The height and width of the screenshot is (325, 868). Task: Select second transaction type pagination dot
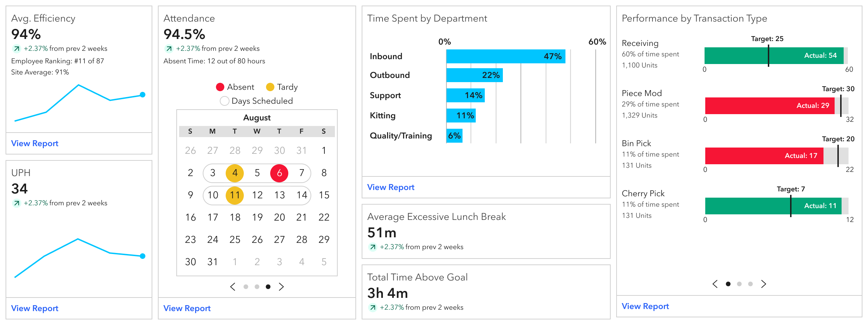point(739,284)
